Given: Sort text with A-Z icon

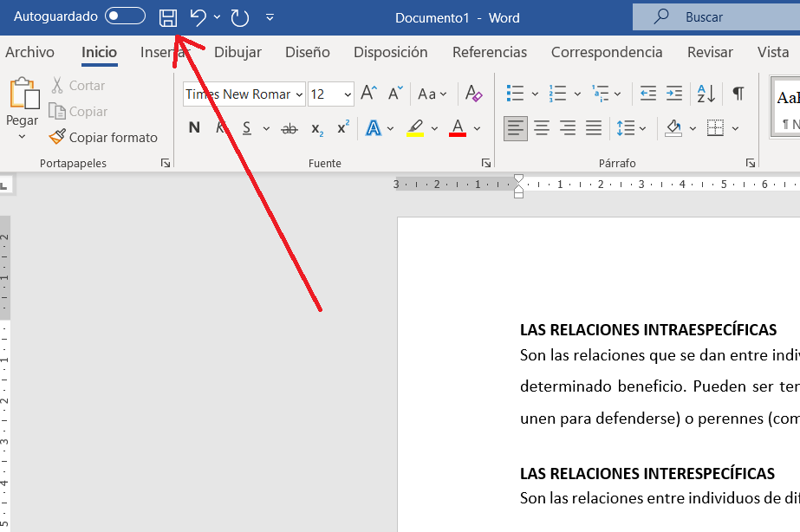Looking at the screenshot, I should pyautogui.click(x=706, y=94).
